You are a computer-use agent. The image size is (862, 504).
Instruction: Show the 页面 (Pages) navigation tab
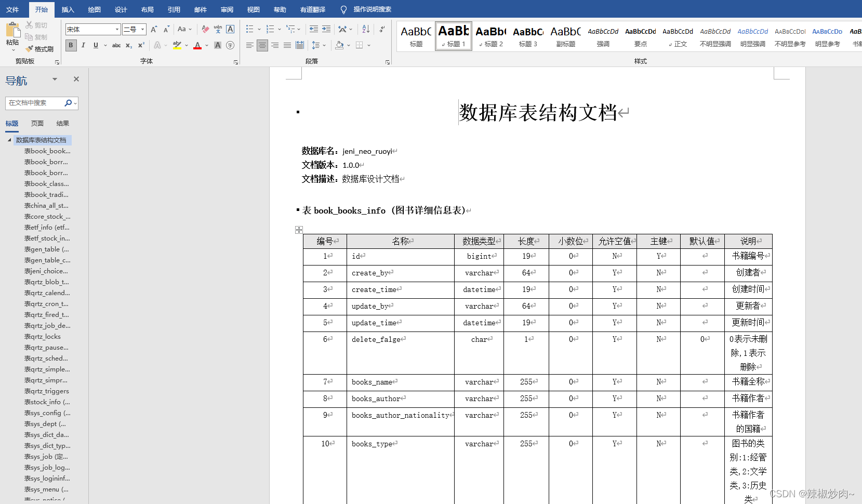coord(37,123)
